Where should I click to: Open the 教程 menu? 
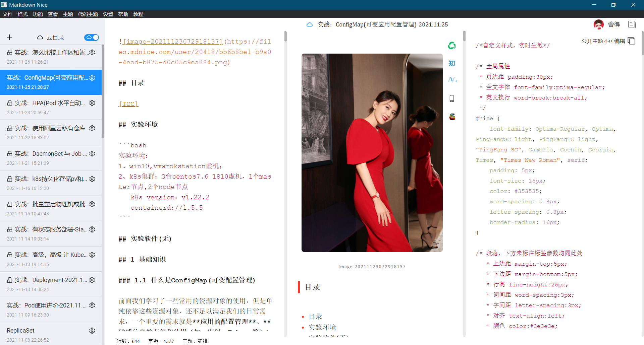pos(138,14)
